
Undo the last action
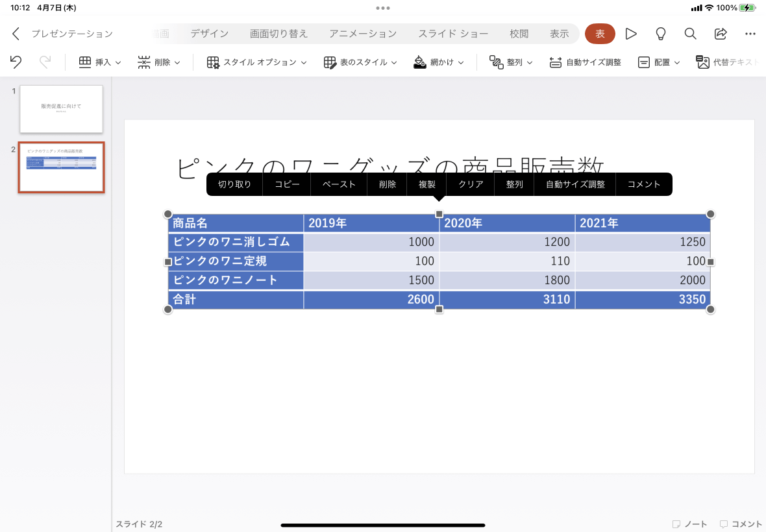click(16, 62)
